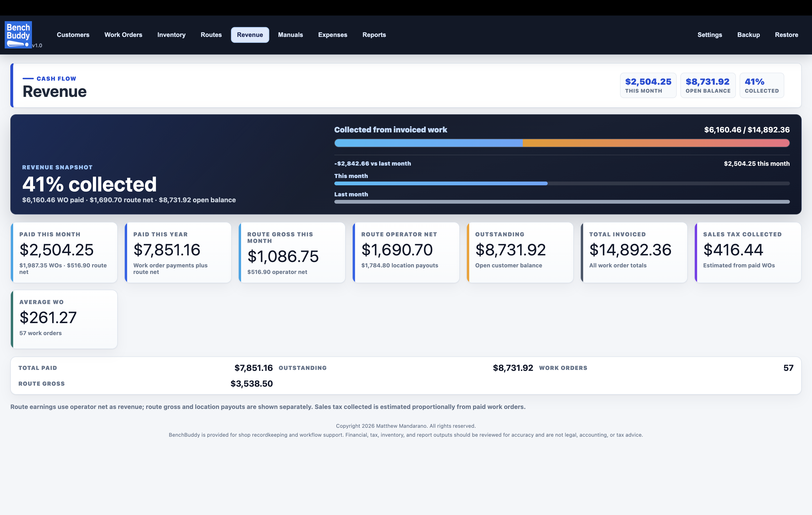This screenshot has height=515, width=812.
Task: Switch to the Routes tab
Action: pyautogui.click(x=211, y=35)
